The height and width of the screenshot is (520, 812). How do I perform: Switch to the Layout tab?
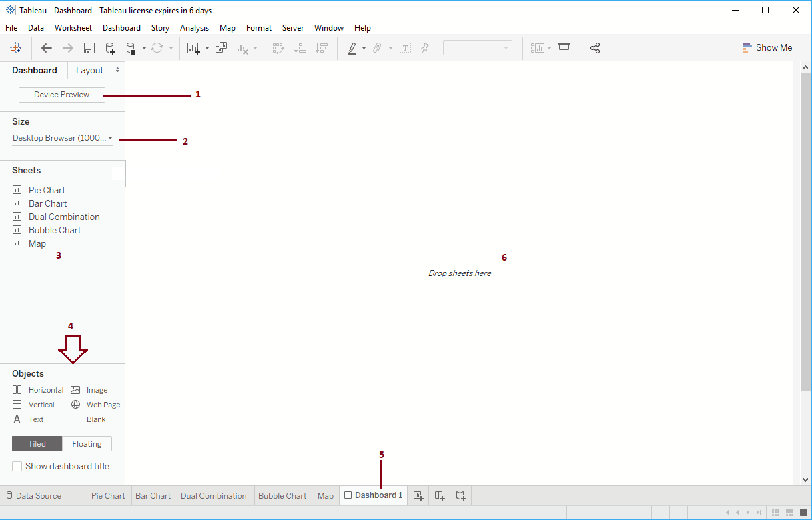click(91, 70)
